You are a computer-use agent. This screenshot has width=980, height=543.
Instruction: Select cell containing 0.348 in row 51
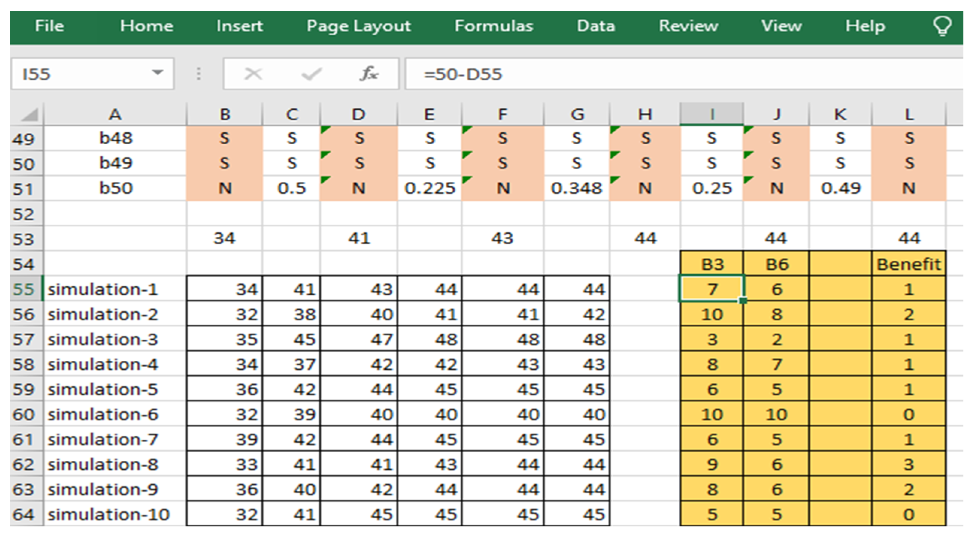[x=576, y=188]
